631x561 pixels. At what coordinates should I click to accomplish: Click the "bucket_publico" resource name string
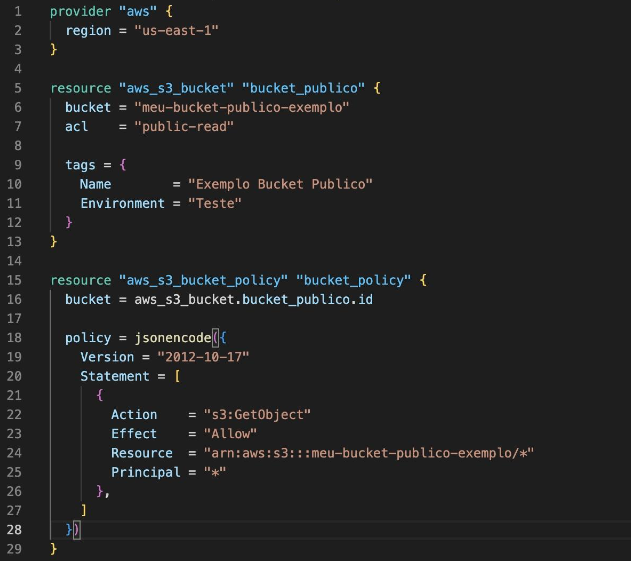pos(303,88)
